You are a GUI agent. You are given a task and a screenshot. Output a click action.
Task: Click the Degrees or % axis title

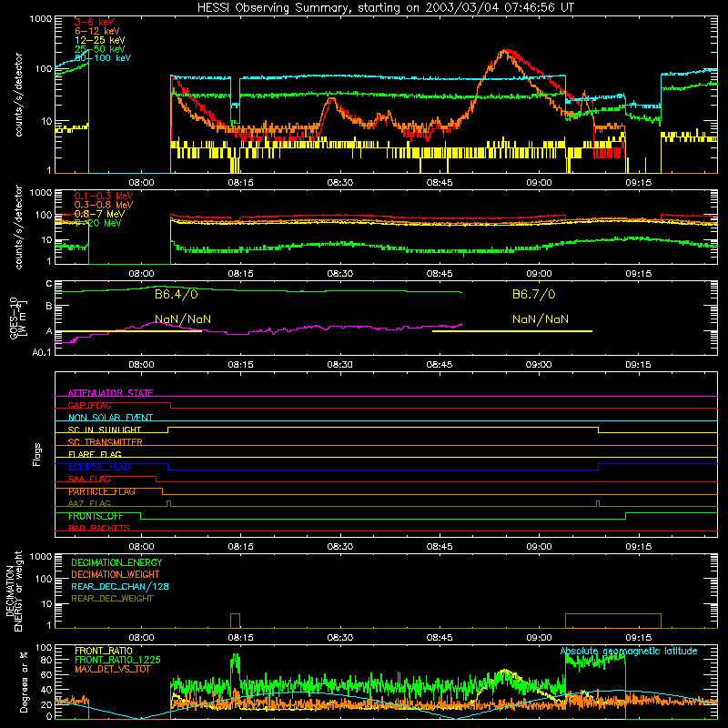[25, 682]
